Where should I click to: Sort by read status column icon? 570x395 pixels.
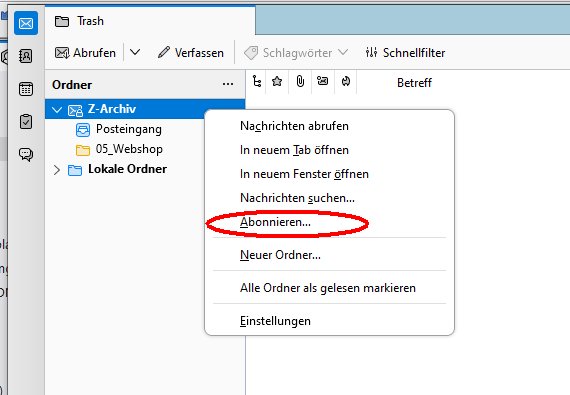click(x=322, y=81)
